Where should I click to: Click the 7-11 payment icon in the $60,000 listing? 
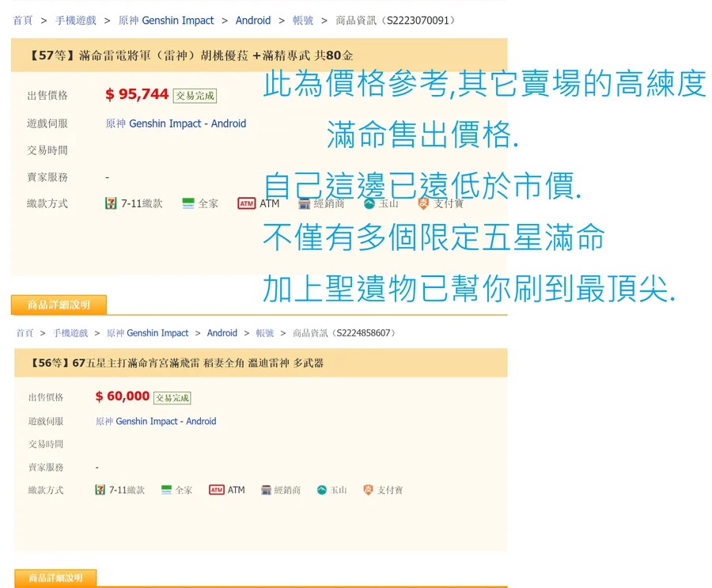[x=100, y=490]
